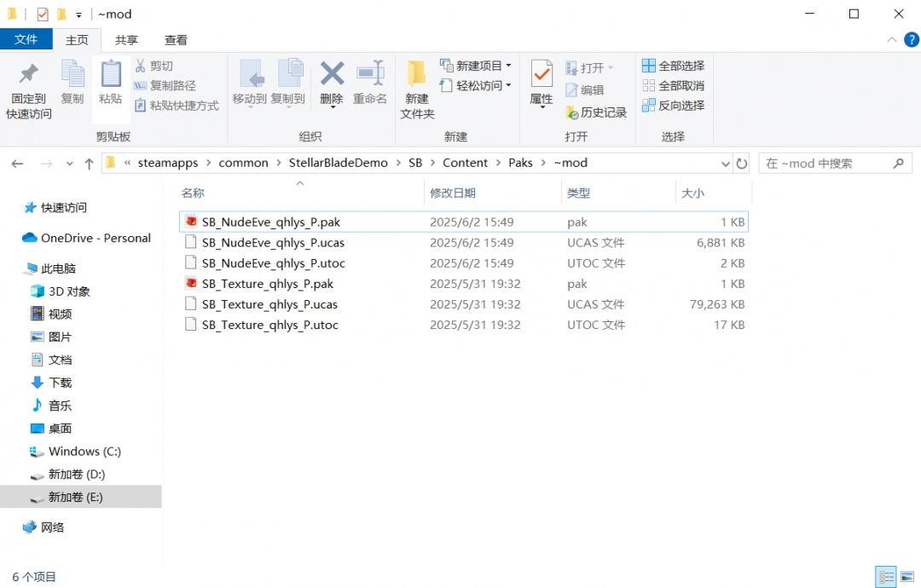Image resolution: width=921 pixels, height=588 pixels.
Task: Open the address bar history dropdown
Action: [x=726, y=164]
